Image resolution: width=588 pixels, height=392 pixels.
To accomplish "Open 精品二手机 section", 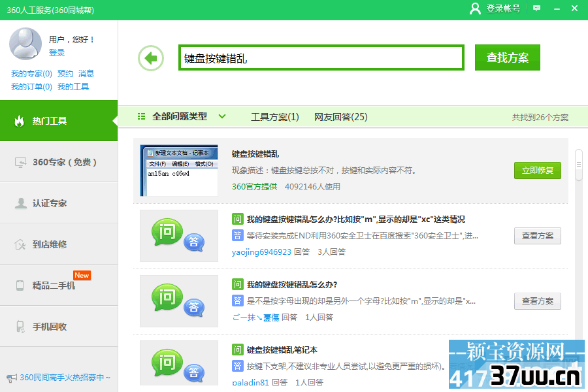I will point(59,286).
